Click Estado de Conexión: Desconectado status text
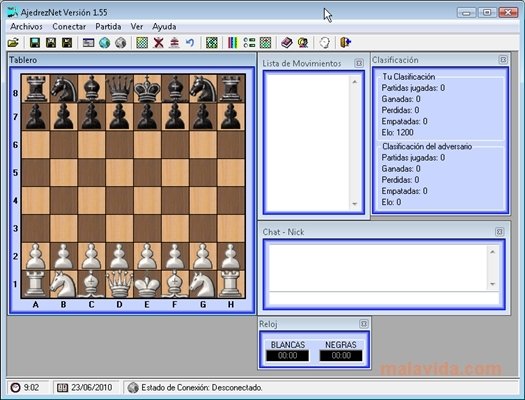Viewport: 525px width, 400px height. pos(202,388)
